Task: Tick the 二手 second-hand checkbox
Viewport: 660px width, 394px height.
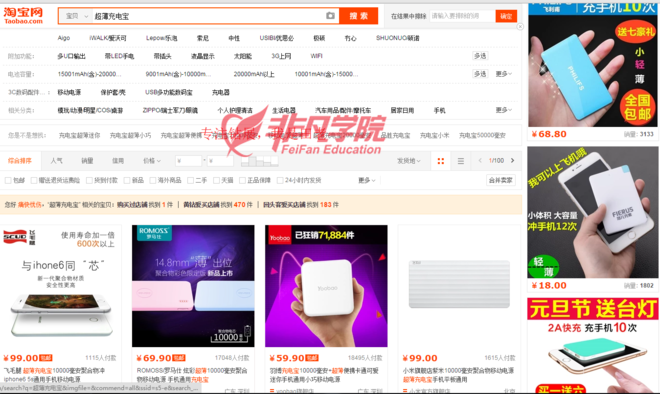Action: click(190, 180)
